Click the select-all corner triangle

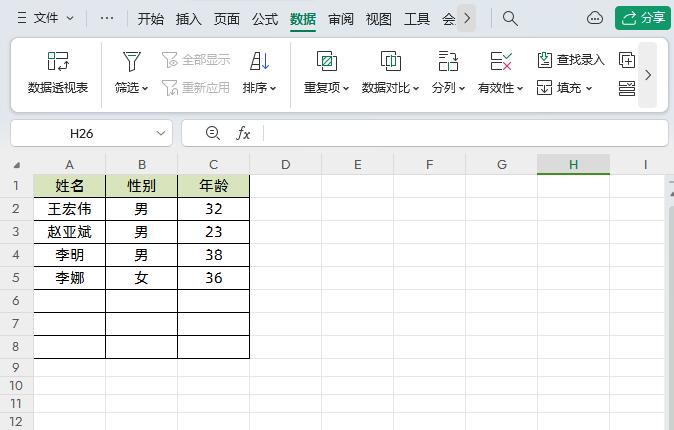pyautogui.click(x=17, y=165)
